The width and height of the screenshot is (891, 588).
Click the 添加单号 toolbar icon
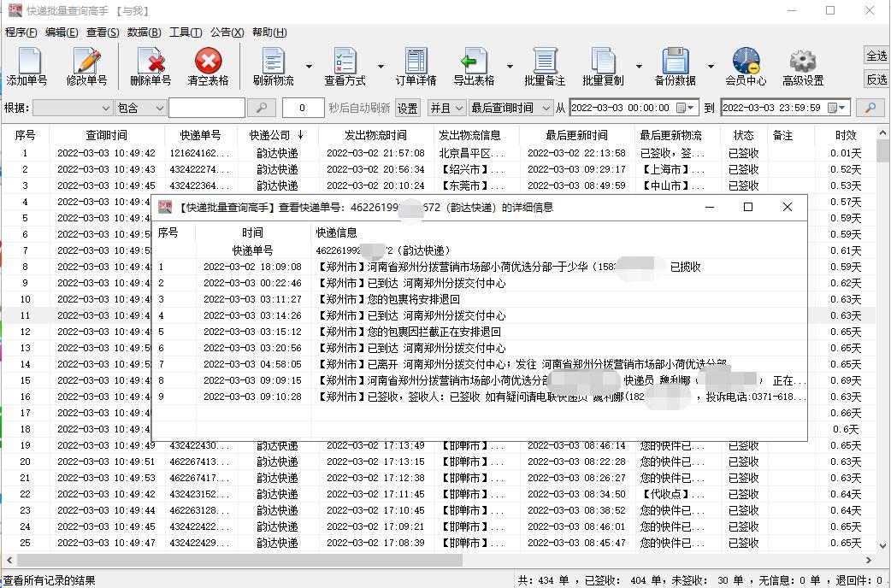coord(27,67)
